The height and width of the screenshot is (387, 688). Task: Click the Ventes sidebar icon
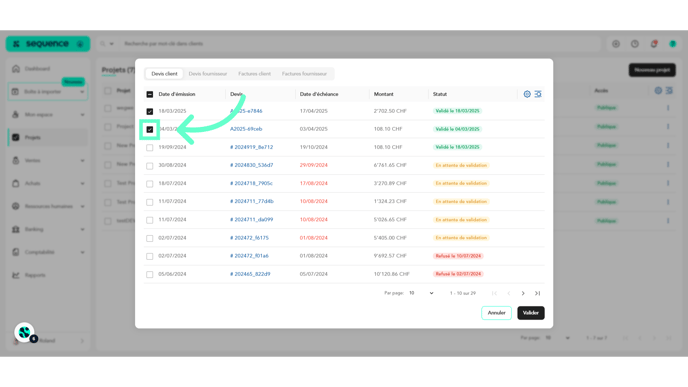coord(16,161)
